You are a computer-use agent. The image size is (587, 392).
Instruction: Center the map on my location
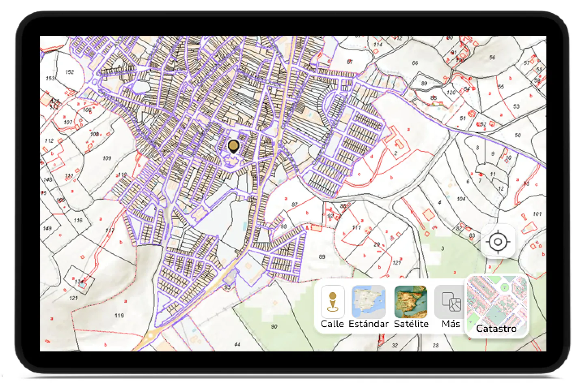point(498,242)
